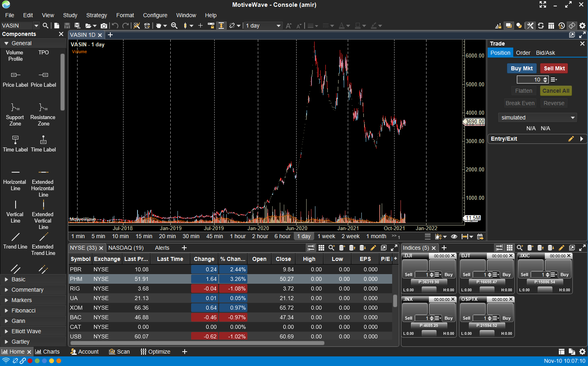Click the Flatten button
Image resolution: width=588 pixels, height=366 pixels.
[523, 91]
